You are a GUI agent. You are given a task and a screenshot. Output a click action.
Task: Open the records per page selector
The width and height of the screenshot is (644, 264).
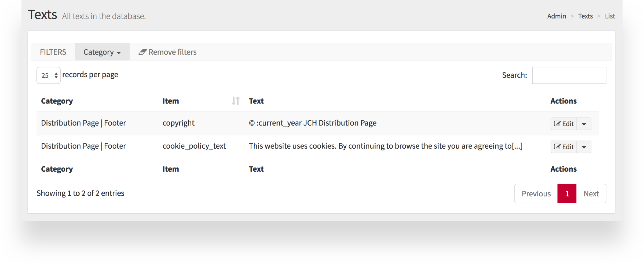(49, 75)
